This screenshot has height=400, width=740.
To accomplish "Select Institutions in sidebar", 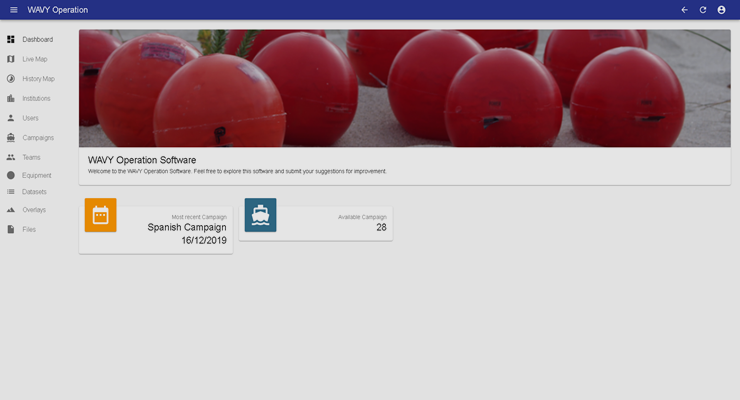I will pyautogui.click(x=36, y=99).
